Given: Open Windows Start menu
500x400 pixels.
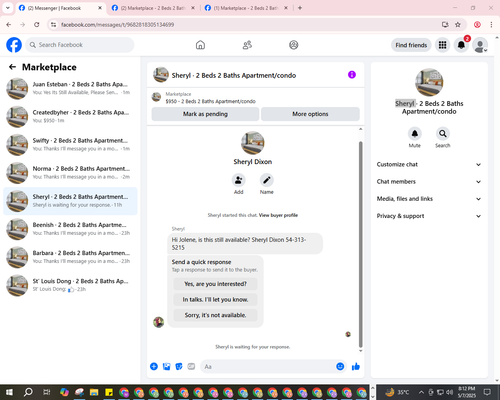Looking at the screenshot, I should tap(9, 392).
